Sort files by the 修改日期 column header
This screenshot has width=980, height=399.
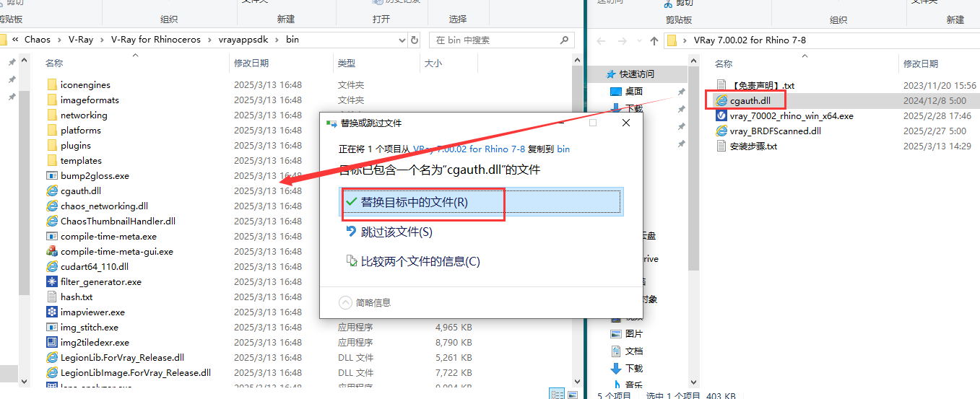251,63
